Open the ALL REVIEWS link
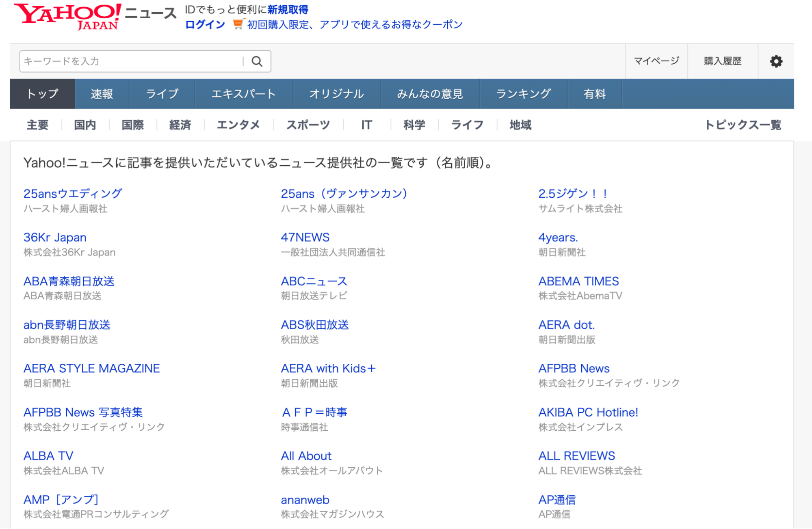 click(577, 456)
